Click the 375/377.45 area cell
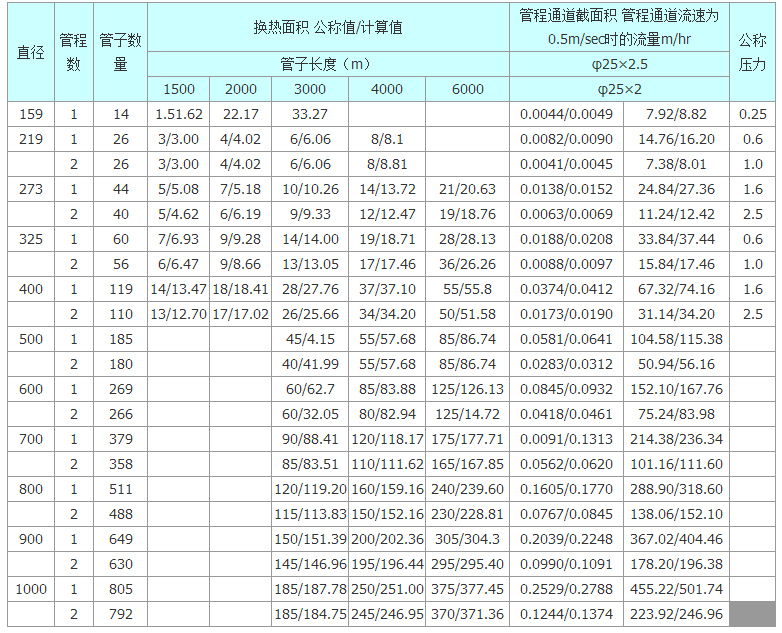The width and height of the screenshot is (782, 633). coord(467,589)
